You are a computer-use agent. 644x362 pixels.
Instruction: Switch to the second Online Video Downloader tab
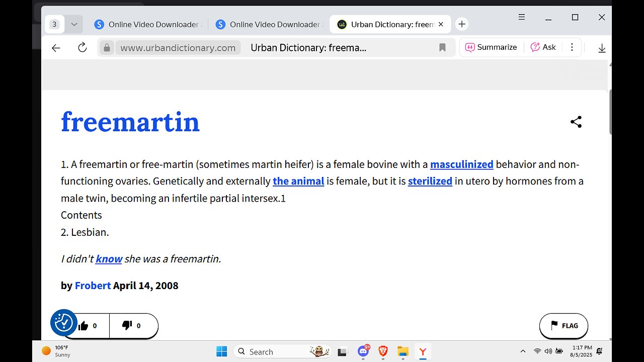click(x=270, y=24)
